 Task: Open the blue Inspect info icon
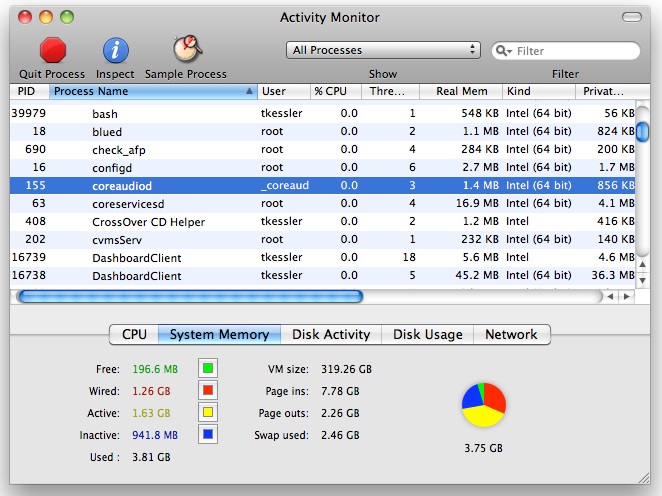pos(116,50)
